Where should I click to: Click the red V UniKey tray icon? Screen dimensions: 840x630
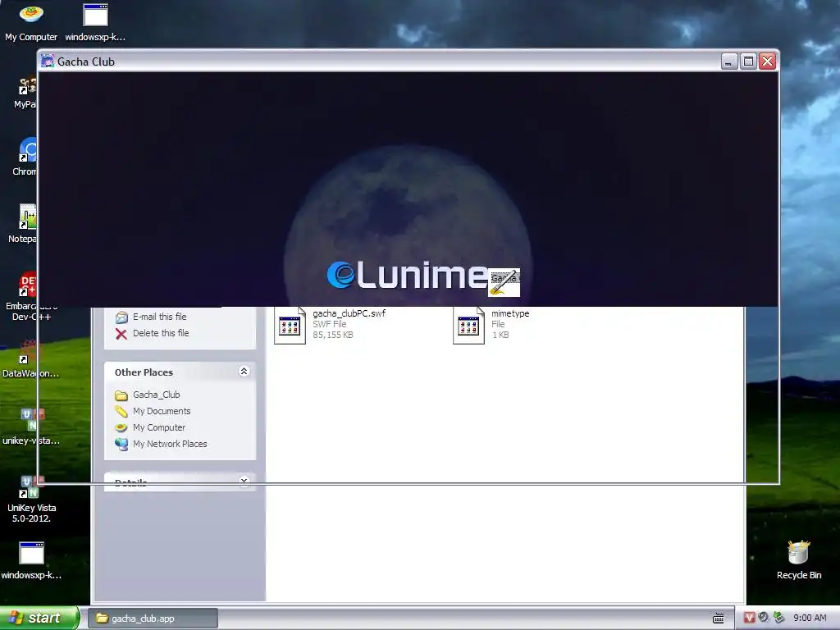750,618
